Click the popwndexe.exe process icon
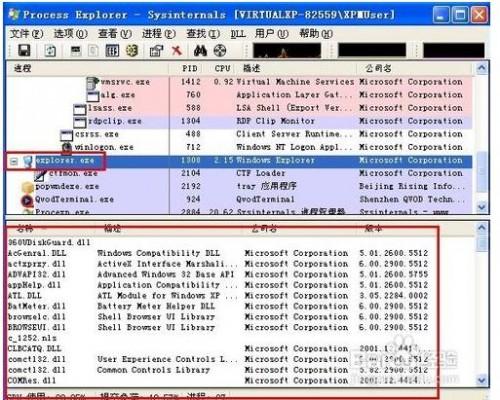 [27, 187]
